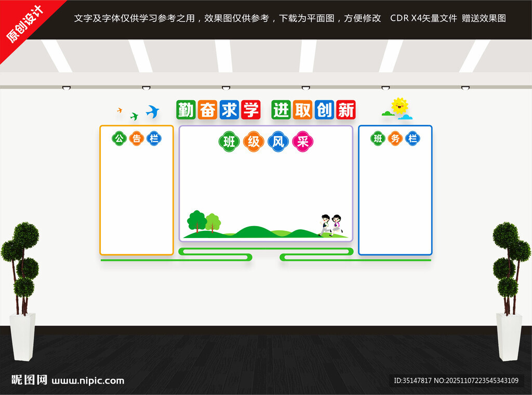Select the green bird graphic
Viewport: 532px width, 395px height.
(x=135, y=116)
